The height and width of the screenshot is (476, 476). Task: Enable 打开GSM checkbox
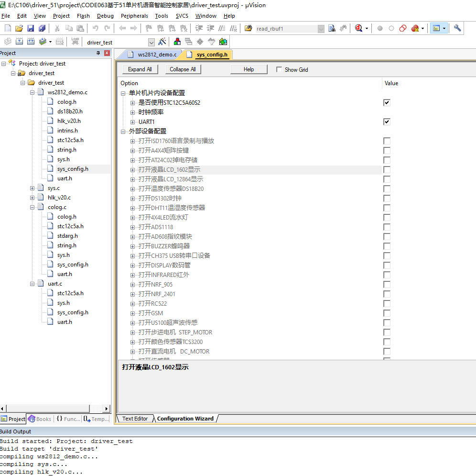click(387, 313)
